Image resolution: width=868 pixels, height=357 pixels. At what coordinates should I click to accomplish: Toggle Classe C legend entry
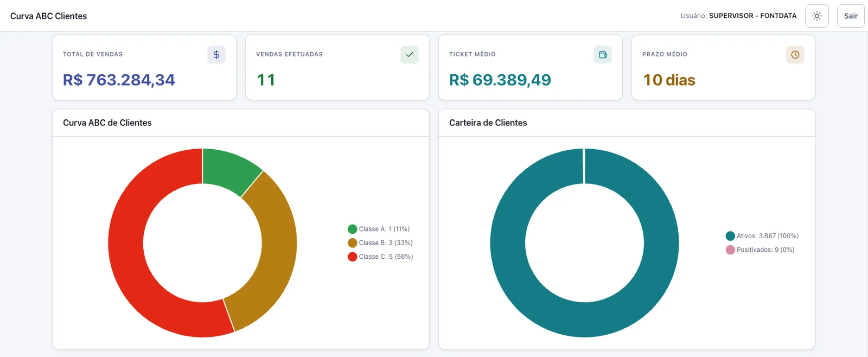(380, 257)
